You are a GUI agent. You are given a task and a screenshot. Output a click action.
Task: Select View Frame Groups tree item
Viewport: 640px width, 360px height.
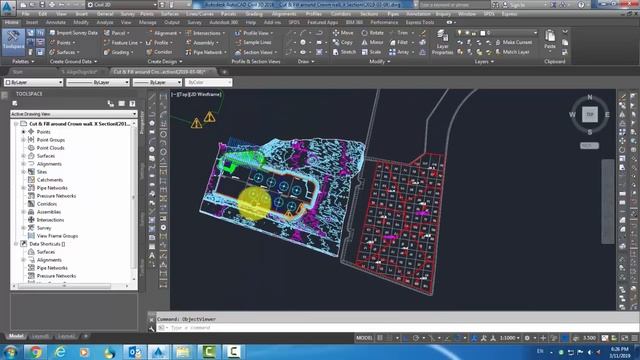[x=57, y=236]
